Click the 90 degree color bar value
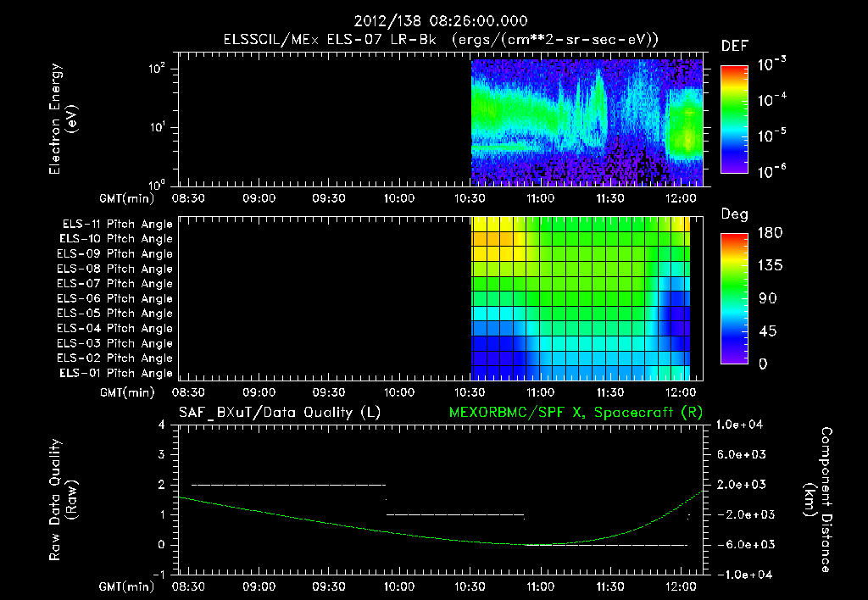Image resolution: width=868 pixels, height=600 pixels. point(768,298)
